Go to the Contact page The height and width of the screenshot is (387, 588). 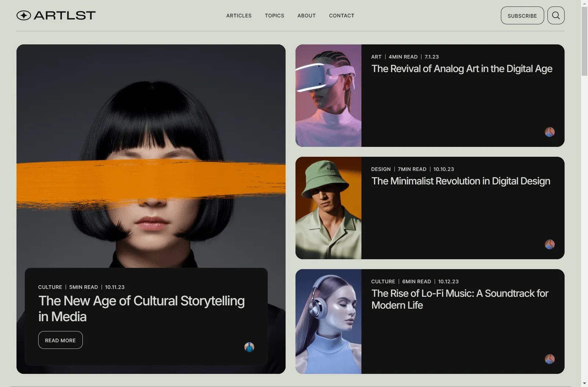point(341,15)
